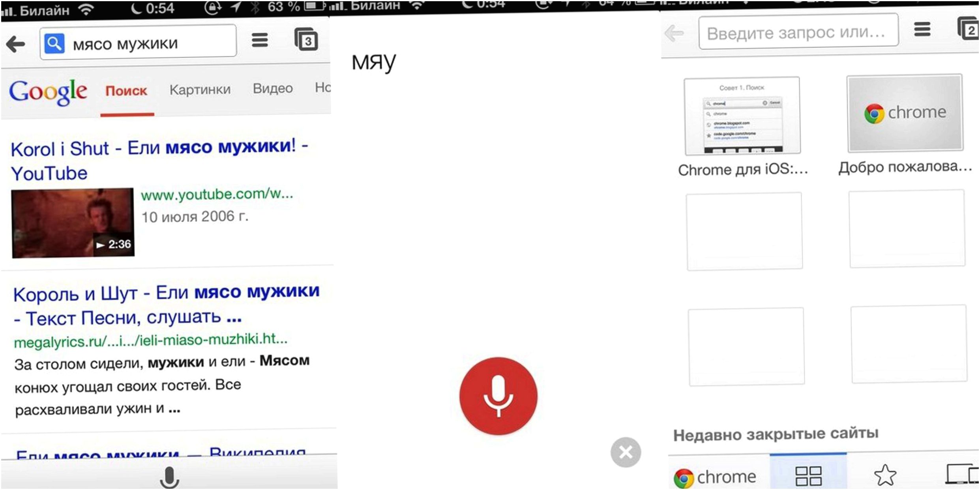
Task: Tap the recognized text 'мяу'
Action: (x=373, y=62)
